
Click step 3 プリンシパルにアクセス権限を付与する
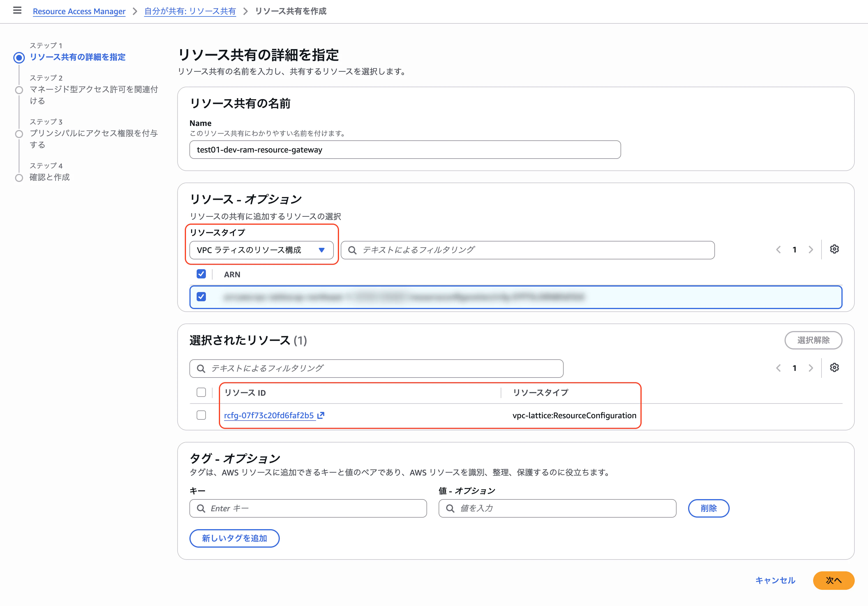click(94, 139)
